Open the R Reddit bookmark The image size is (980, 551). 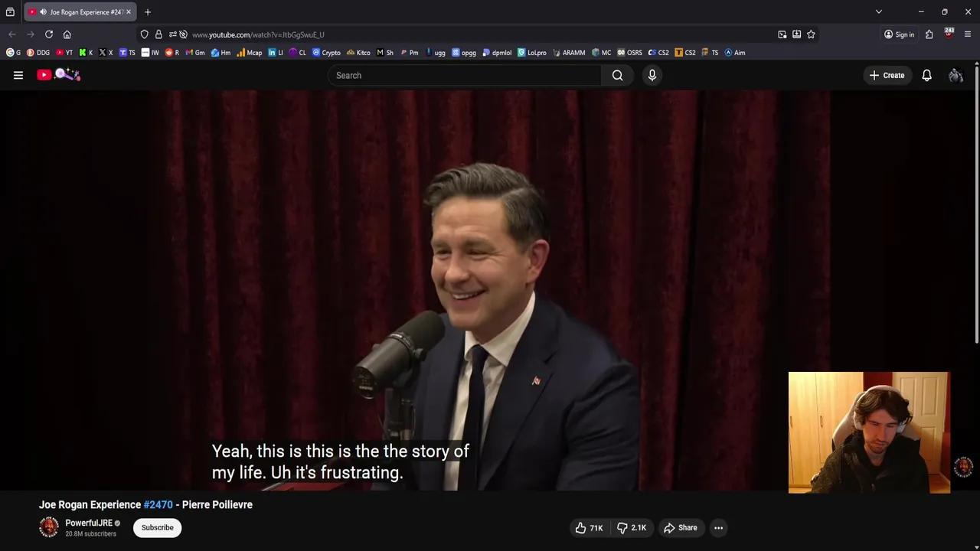coord(172,53)
